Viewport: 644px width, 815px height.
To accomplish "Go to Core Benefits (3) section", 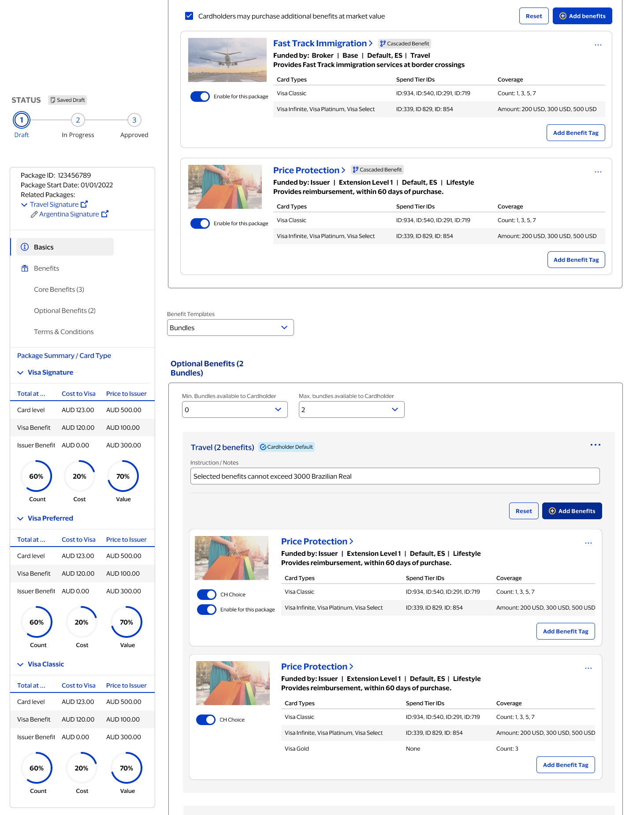I will pyautogui.click(x=59, y=289).
